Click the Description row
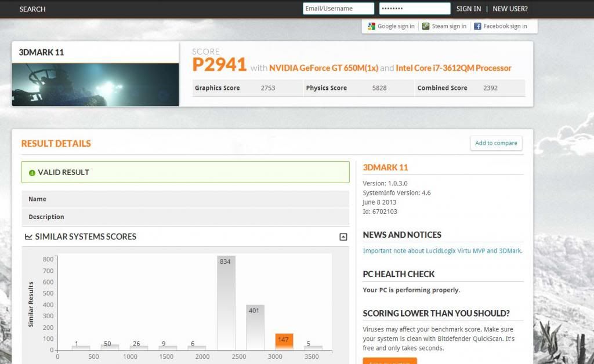 pos(185,217)
